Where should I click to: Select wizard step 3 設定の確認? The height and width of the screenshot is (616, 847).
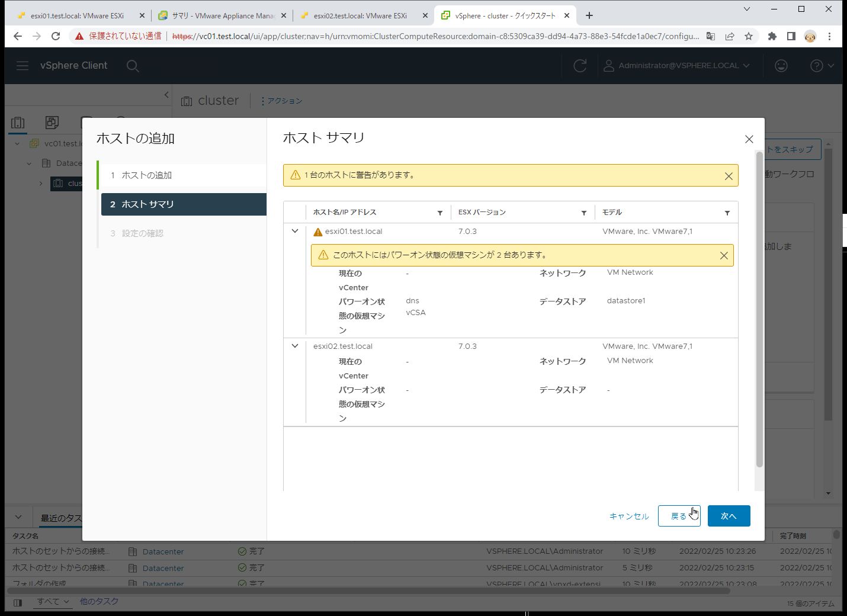click(x=184, y=233)
